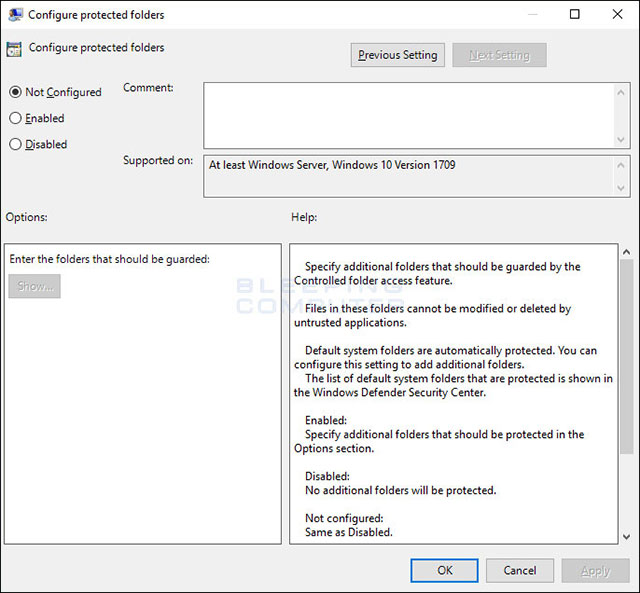Screen dimensions: 640x593
Task: Maximize the Configure protected folders window
Action: point(575,14)
